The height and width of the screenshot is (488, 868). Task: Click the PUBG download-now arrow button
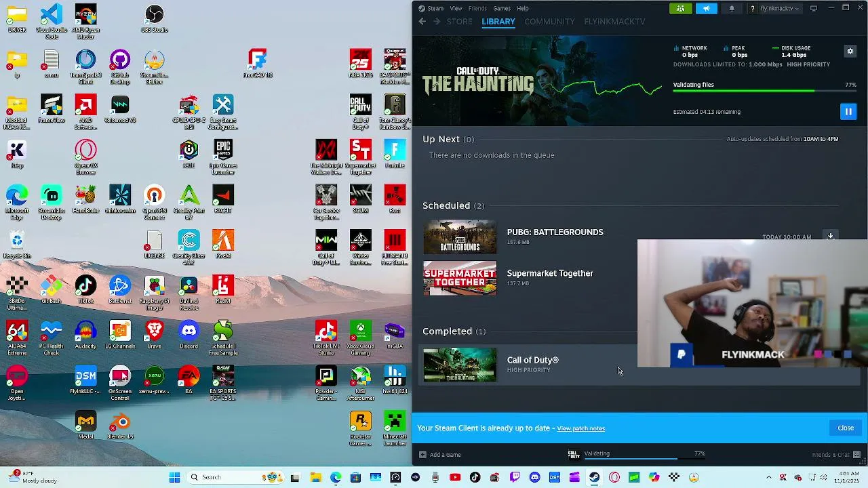point(830,236)
